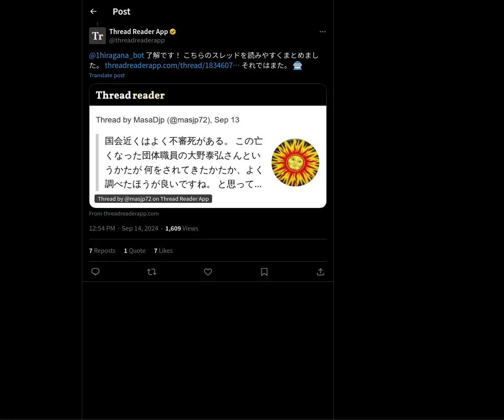Click the Thread Reader App display name
The image size is (504, 420).
click(x=139, y=31)
